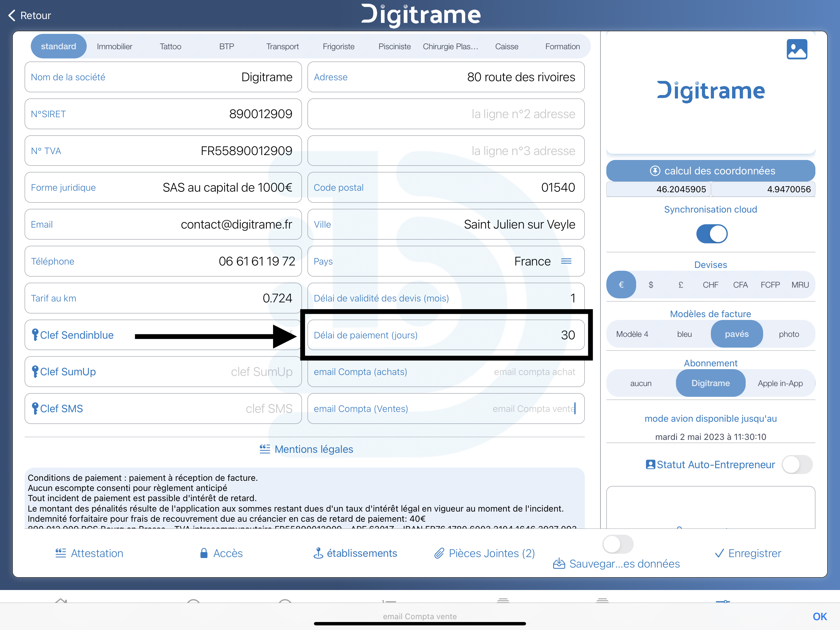The height and width of the screenshot is (630, 840).
Task: Edit the Code postal field
Action: [446, 188]
